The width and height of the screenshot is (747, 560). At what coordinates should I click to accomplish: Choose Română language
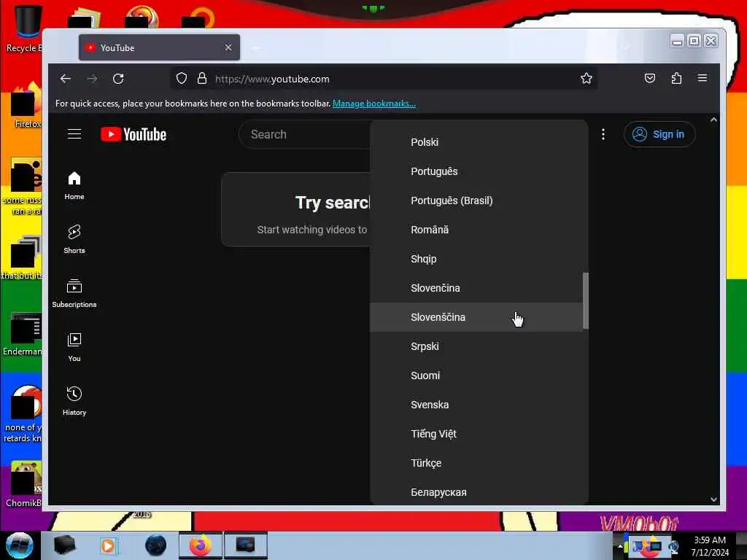coord(476,230)
